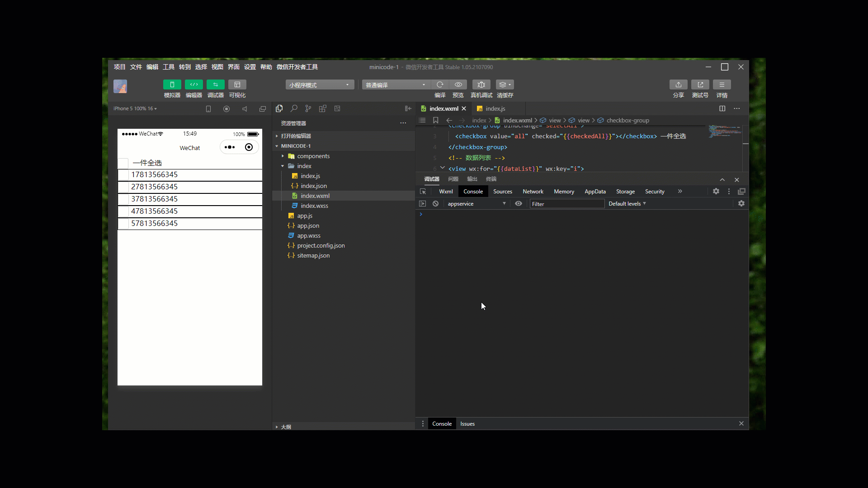Open search icon in explorer sidebar
Image resolution: width=868 pixels, height=488 pixels.
click(x=294, y=108)
